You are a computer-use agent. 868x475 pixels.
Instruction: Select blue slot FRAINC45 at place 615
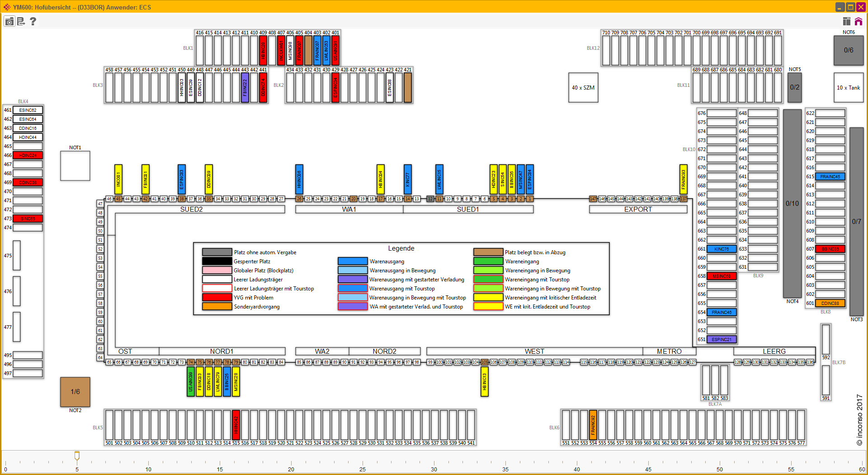coord(830,176)
